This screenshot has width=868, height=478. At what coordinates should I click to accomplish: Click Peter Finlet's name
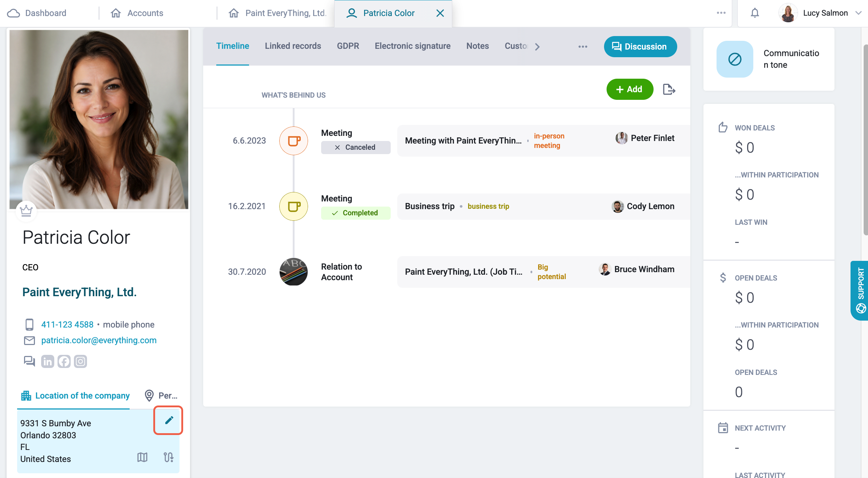(652, 138)
